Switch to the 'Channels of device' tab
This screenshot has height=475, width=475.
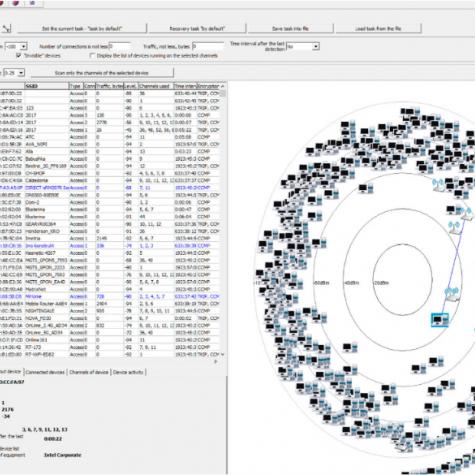[x=89, y=372]
